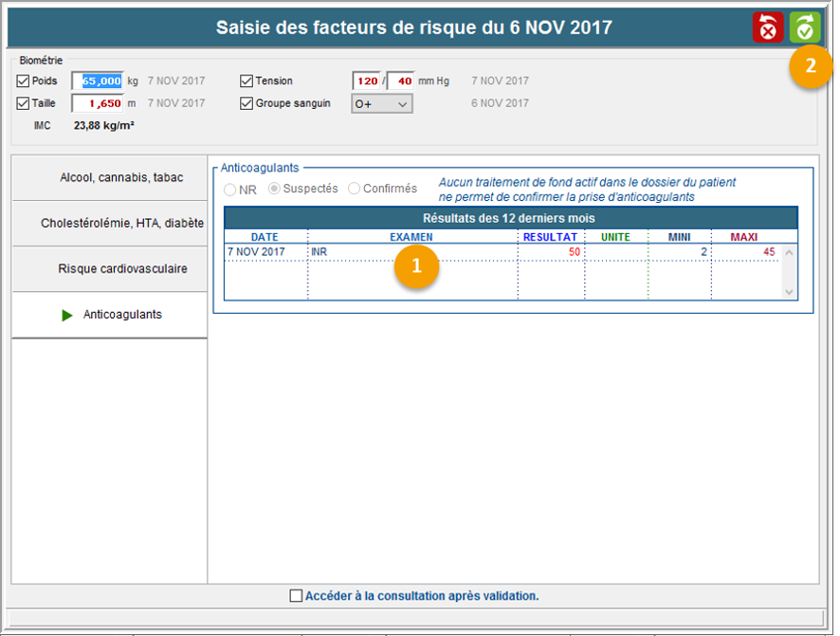Choose the Confirmés radio option

pyautogui.click(x=355, y=189)
